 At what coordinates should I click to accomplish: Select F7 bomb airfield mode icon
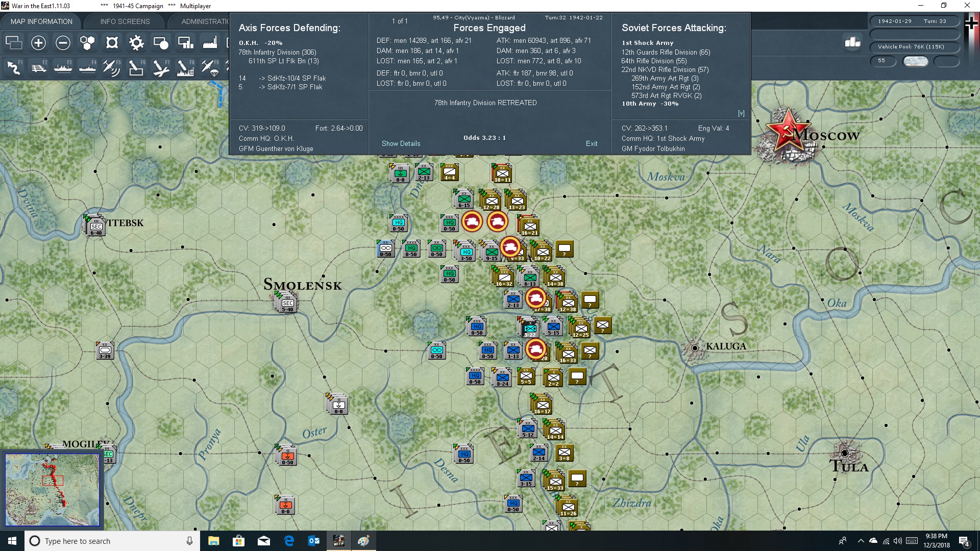click(x=161, y=68)
